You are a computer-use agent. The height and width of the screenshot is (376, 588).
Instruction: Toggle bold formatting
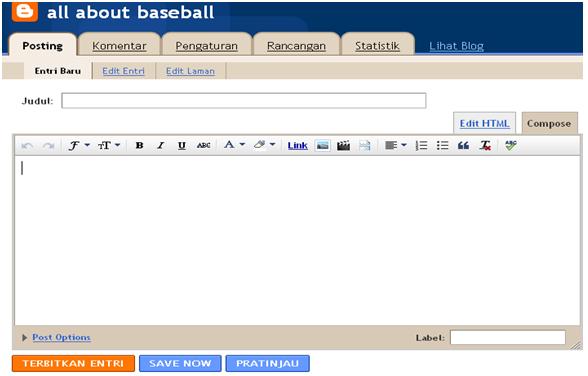pyautogui.click(x=140, y=145)
